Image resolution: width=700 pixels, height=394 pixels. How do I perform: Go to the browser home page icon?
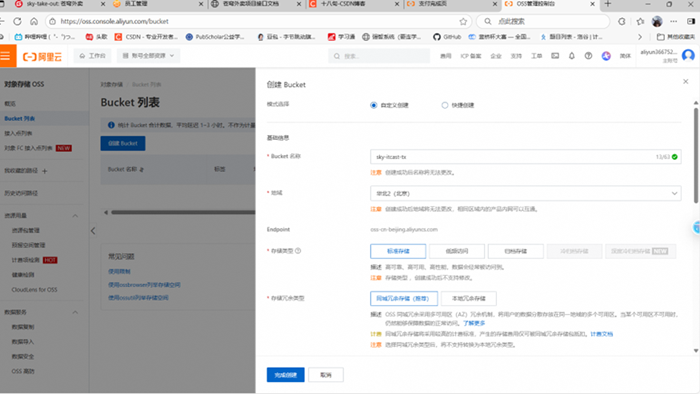point(34,21)
